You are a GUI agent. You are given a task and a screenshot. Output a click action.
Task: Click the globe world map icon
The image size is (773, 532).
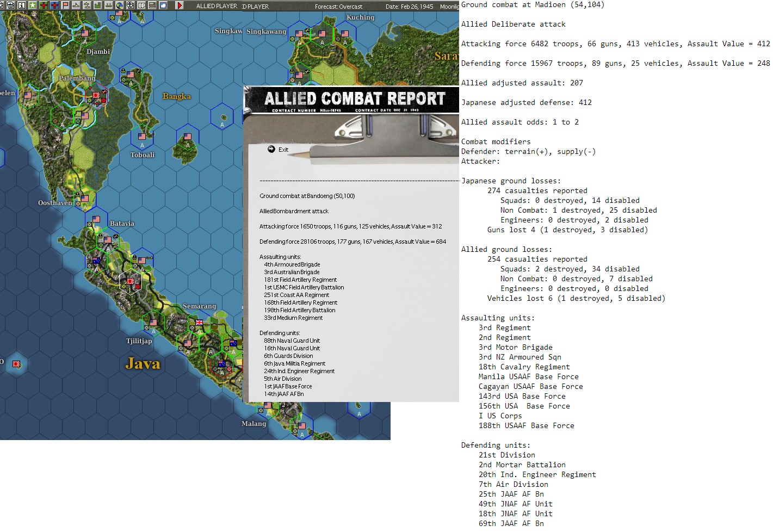(120, 5)
